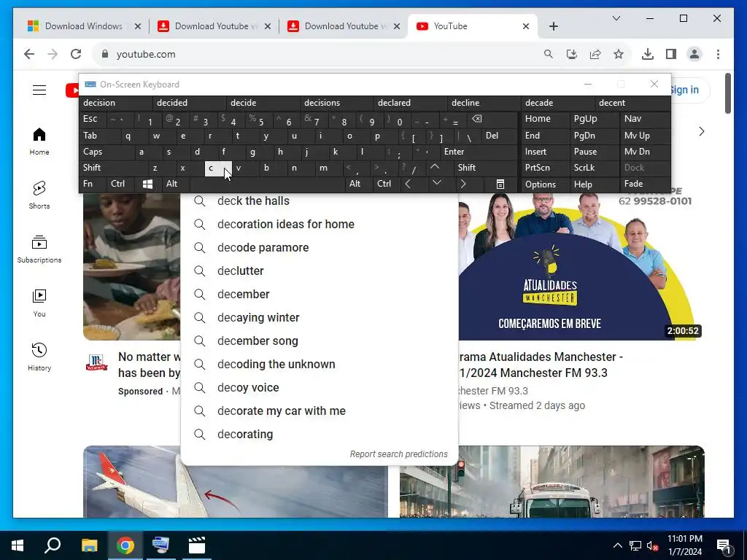The height and width of the screenshot is (560, 747).
Task: Click the Windows logo key on On-Screen Keyboard
Action: pyautogui.click(x=147, y=184)
